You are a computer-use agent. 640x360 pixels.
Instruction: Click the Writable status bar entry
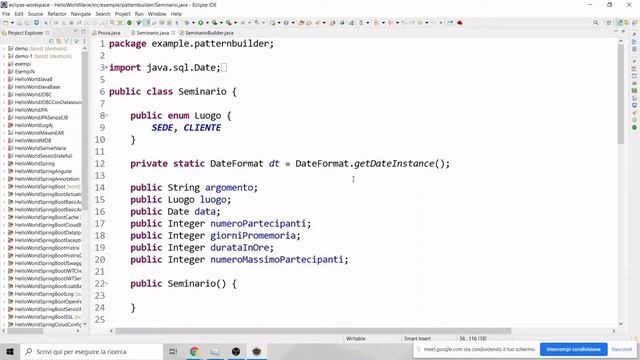tap(356, 339)
